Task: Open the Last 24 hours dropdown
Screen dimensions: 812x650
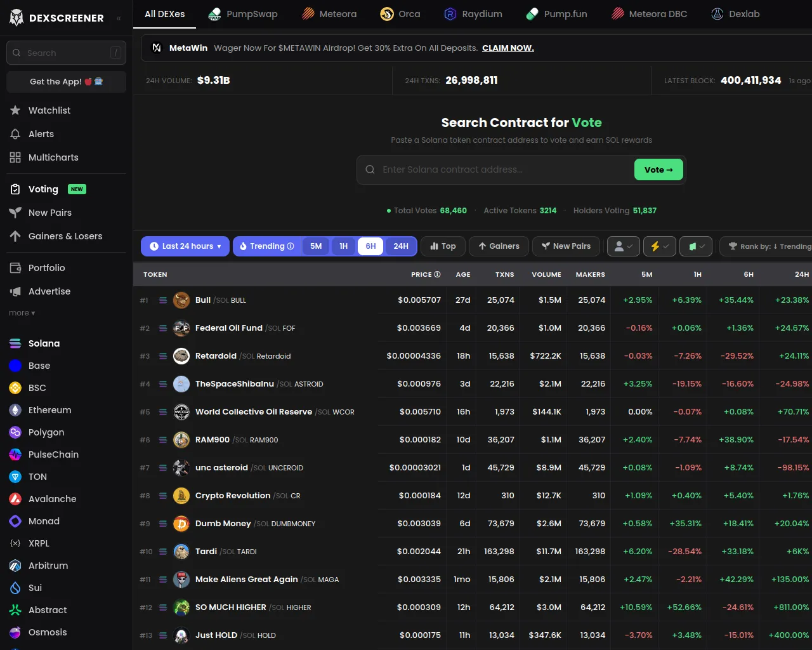Action: click(185, 246)
